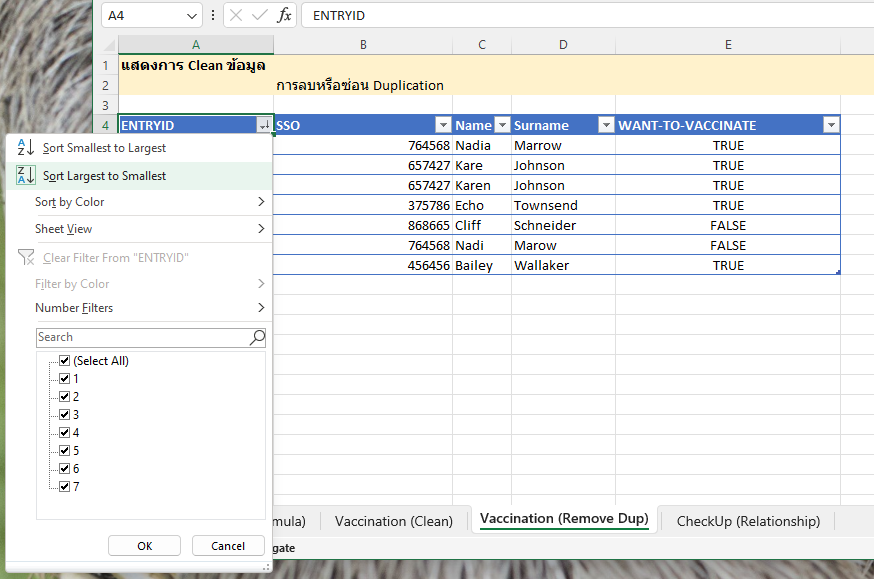Choose Sort Smallest to Largest

tap(139, 148)
